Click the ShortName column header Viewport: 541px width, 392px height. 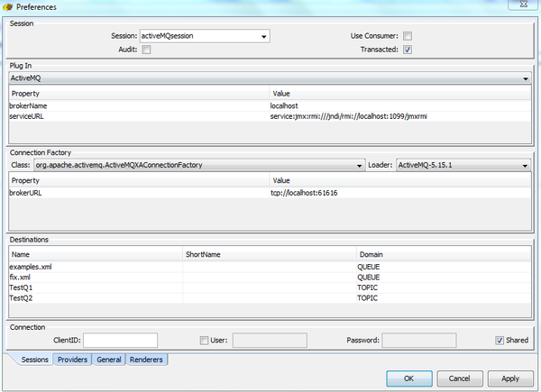coord(270,254)
